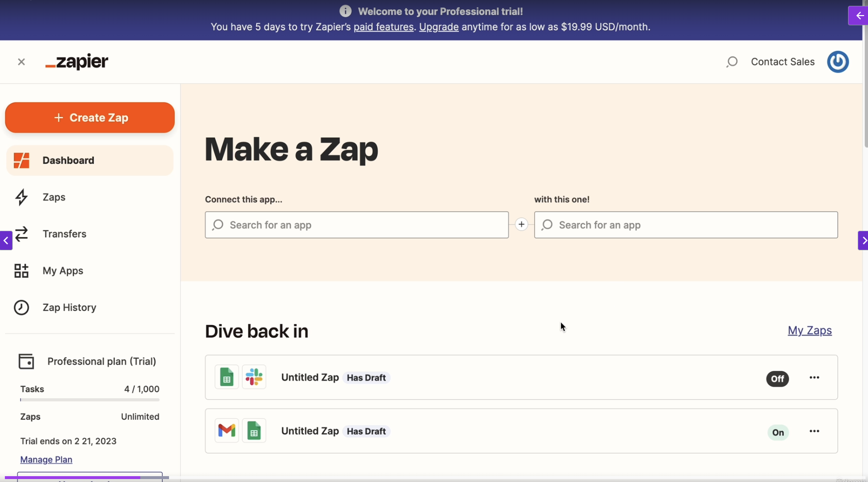The width and height of the screenshot is (868, 482).
Task: Turn on the first Untitled Zap
Action: click(777, 379)
